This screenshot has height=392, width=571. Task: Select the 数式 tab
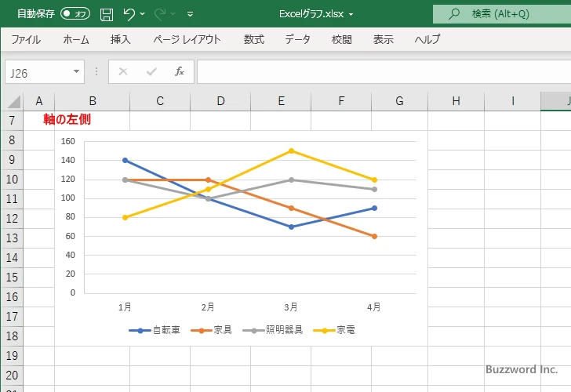tap(254, 39)
